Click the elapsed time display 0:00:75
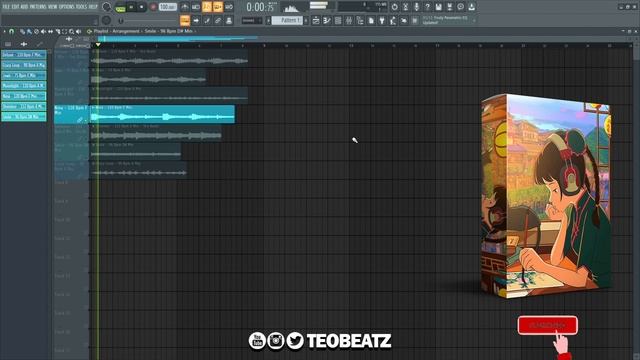640x360 pixels. pyautogui.click(x=260, y=7)
